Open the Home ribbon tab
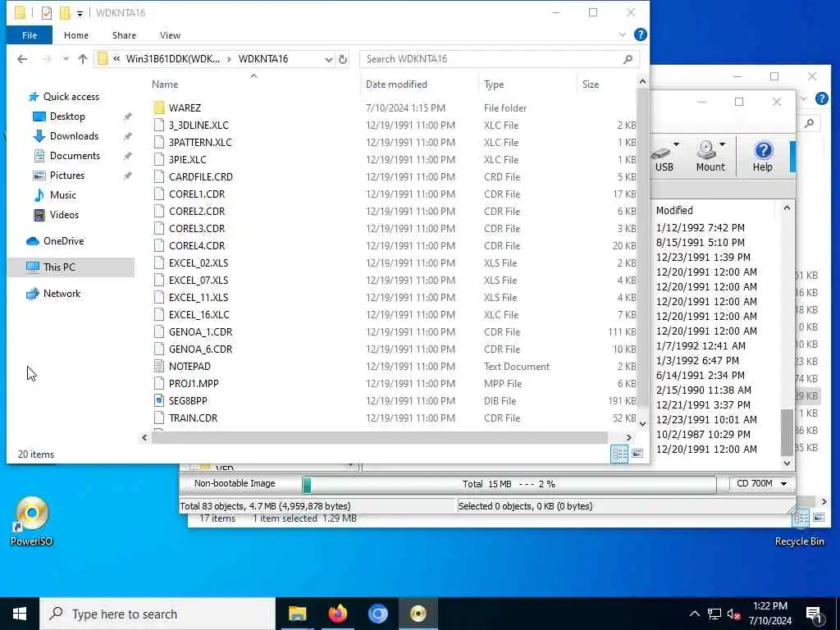 (76, 35)
